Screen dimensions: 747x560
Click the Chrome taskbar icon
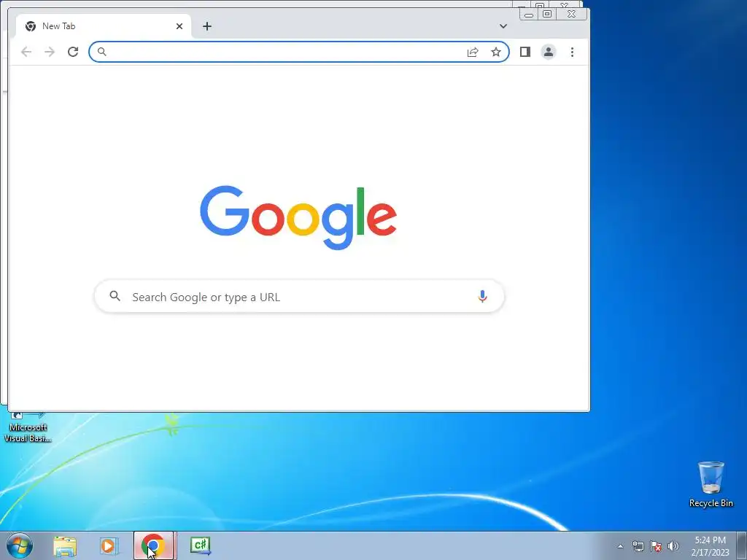point(153,545)
